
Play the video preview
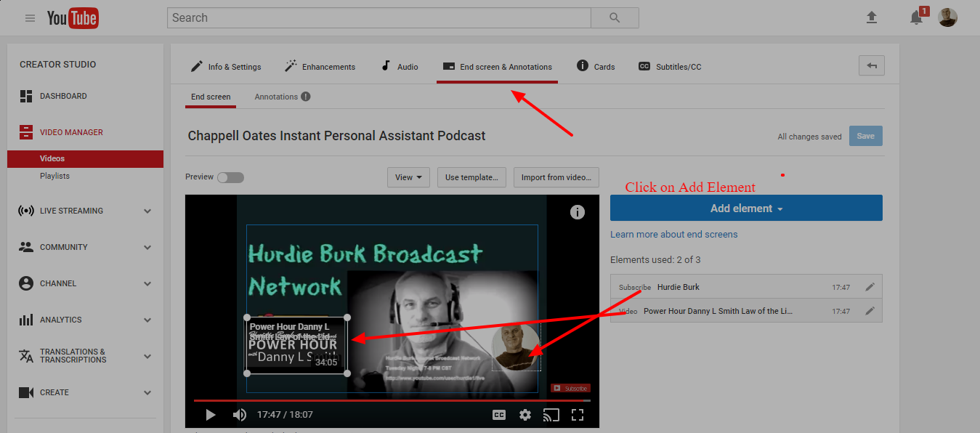click(211, 415)
